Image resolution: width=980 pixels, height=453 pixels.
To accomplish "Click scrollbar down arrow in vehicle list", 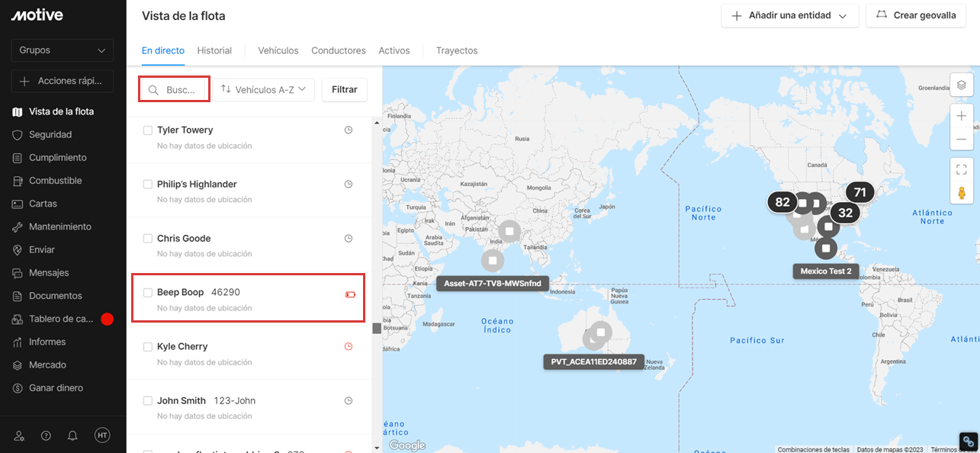I will click(377, 448).
